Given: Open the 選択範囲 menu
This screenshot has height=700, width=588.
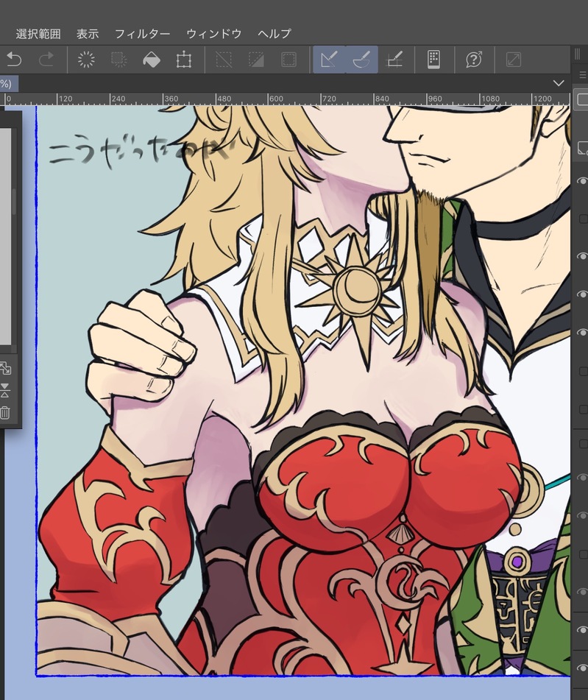Looking at the screenshot, I should [x=38, y=34].
